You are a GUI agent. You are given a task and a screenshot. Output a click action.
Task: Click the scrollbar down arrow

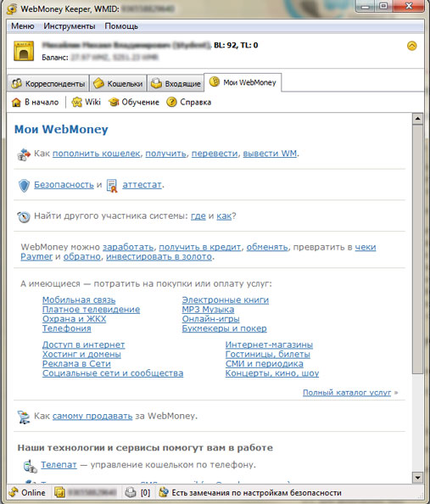click(417, 478)
